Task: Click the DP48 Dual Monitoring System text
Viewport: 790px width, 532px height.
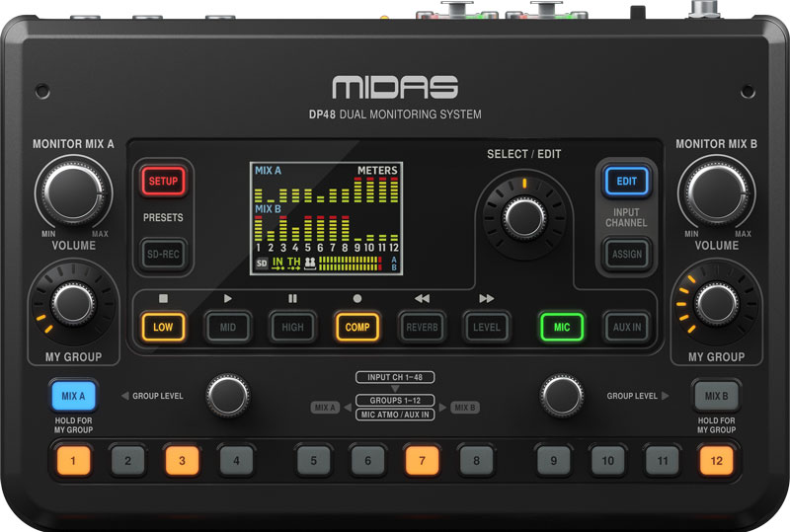Action: click(x=395, y=114)
